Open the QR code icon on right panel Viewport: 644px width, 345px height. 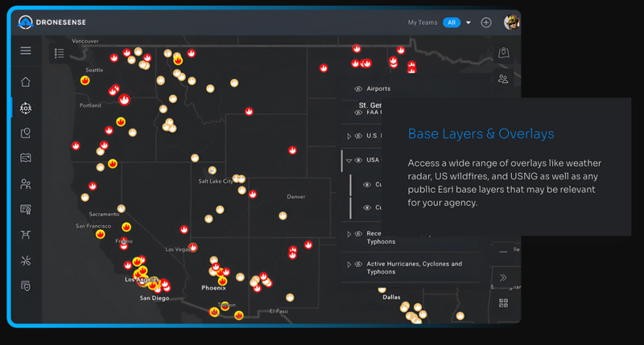tap(504, 303)
